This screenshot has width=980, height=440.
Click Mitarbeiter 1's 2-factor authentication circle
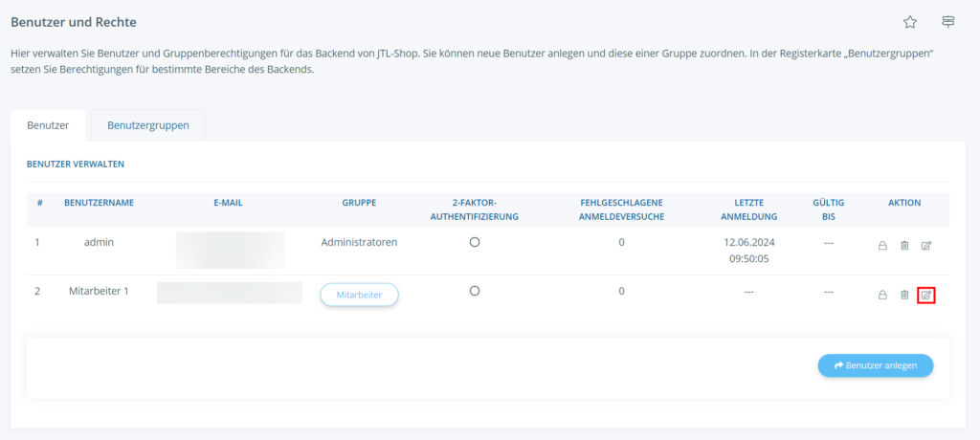[475, 291]
